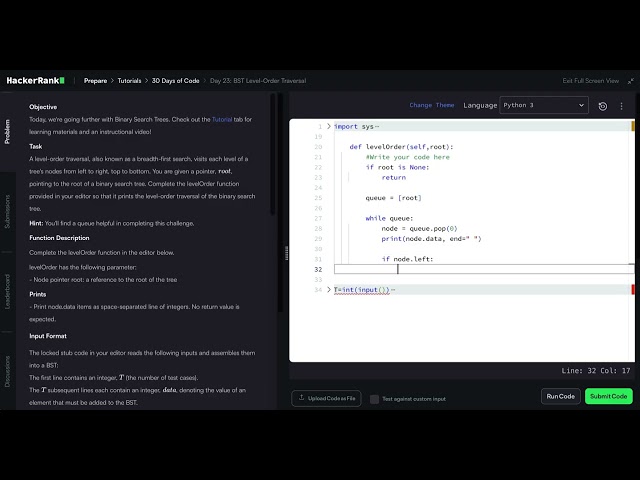Switch to the Problem tab
Screen dimensions: 640x480
click(7, 131)
